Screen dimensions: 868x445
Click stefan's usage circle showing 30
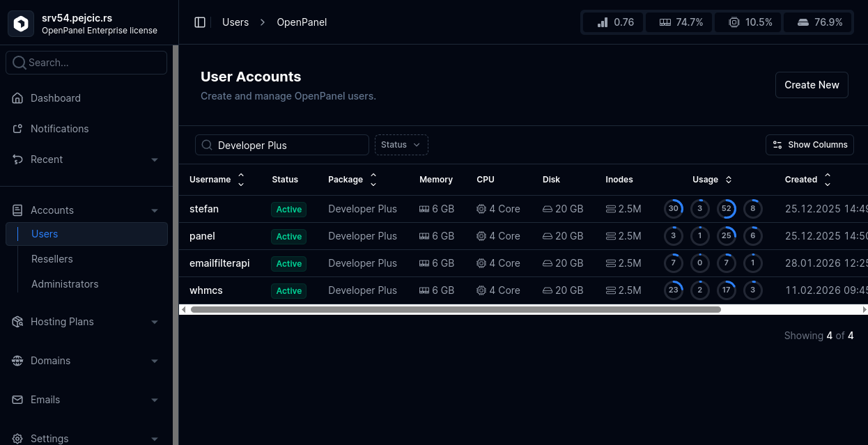[x=674, y=209]
